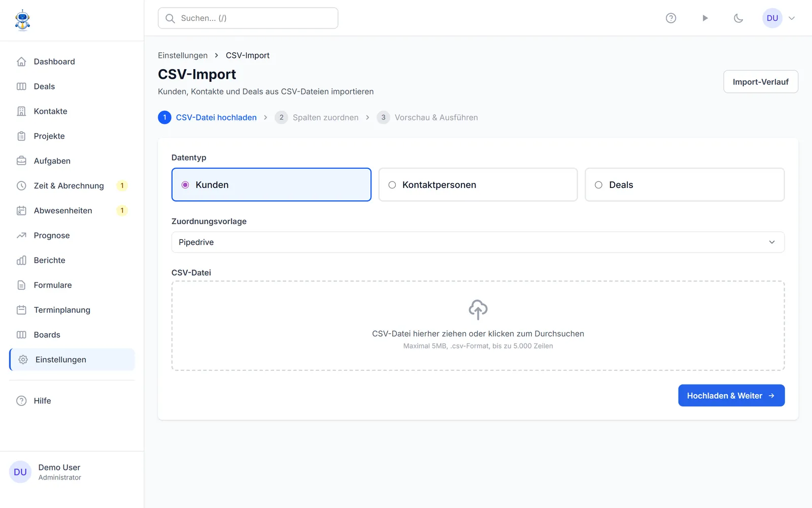Viewport: 812px width, 508px height.
Task: Open Projekte in the sidebar
Action: (72, 136)
